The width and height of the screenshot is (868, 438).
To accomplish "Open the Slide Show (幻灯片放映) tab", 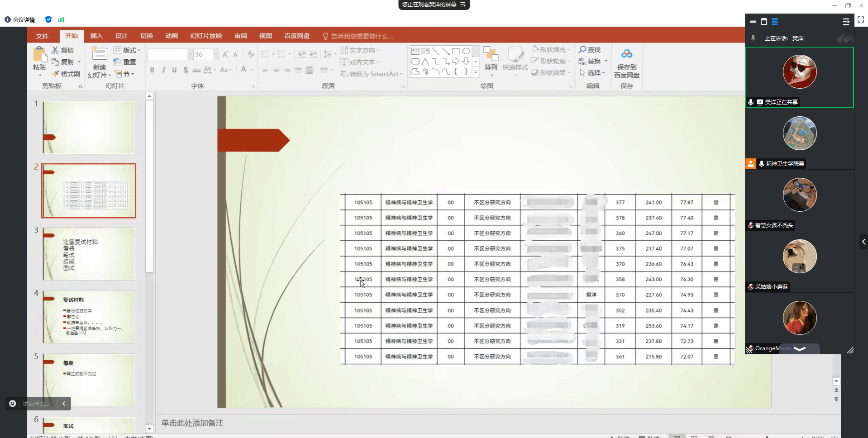I will [206, 36].
